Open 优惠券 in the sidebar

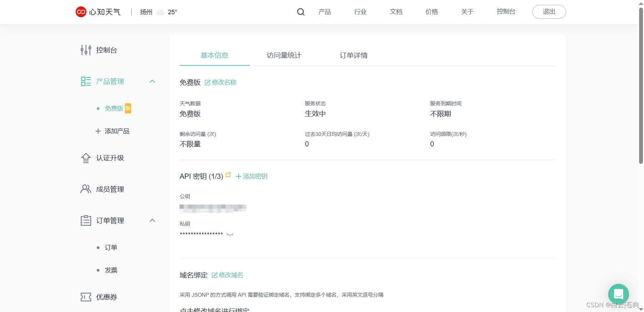(x=106, y=297)
